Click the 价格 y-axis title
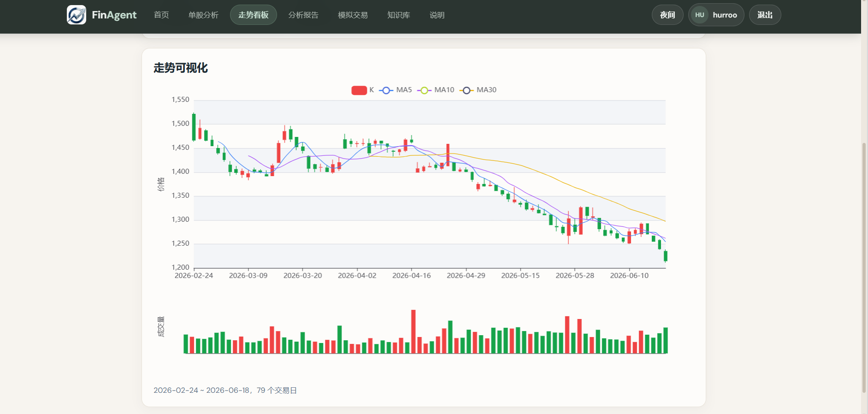The image size is (868, 414). point(161,184)
